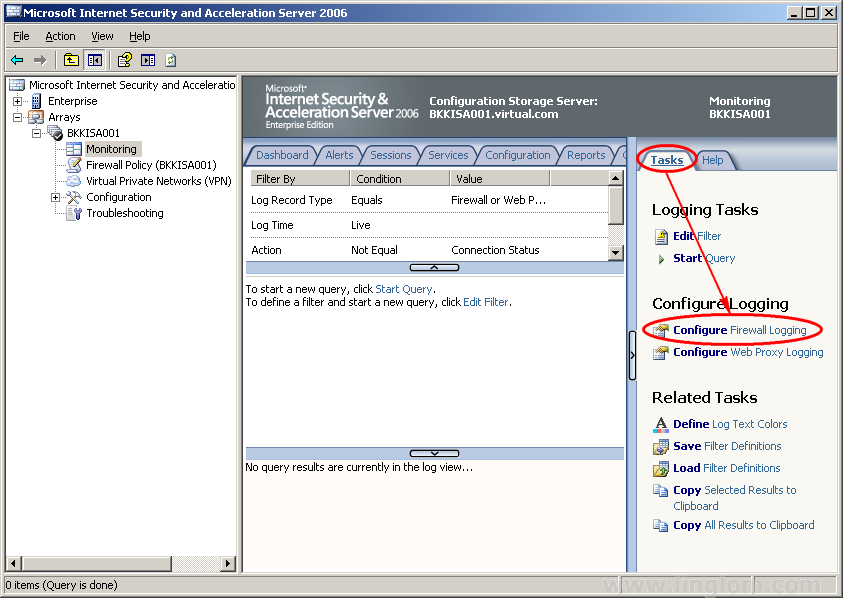Expand the Enterprise tree node
The width and height of the screenshot is (843, 598).
click(18, 101)
